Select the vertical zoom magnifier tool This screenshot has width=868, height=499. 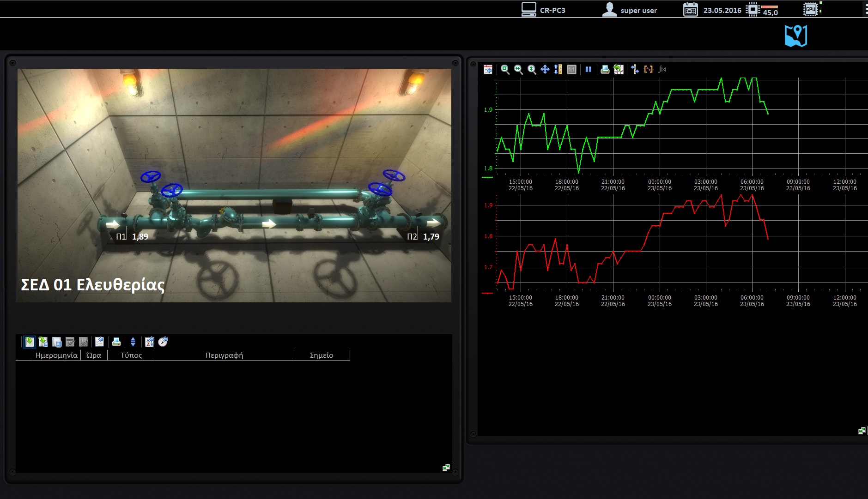(532, 70)
